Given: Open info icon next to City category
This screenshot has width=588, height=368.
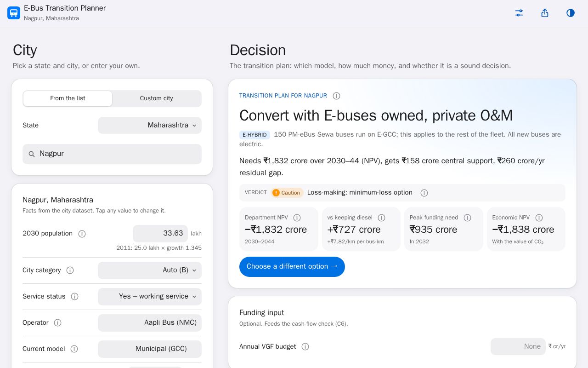Looking at the screenshot, I should click(70, 270).
